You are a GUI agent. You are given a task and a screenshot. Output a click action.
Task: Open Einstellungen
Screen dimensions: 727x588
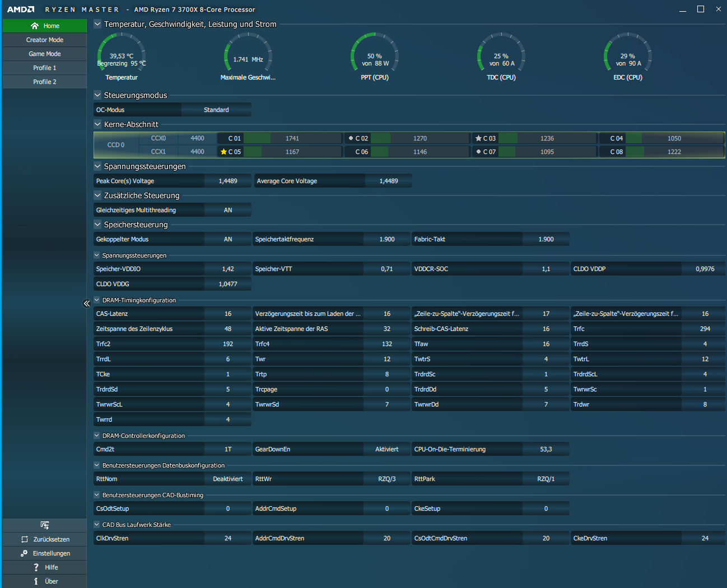point(45,553)
